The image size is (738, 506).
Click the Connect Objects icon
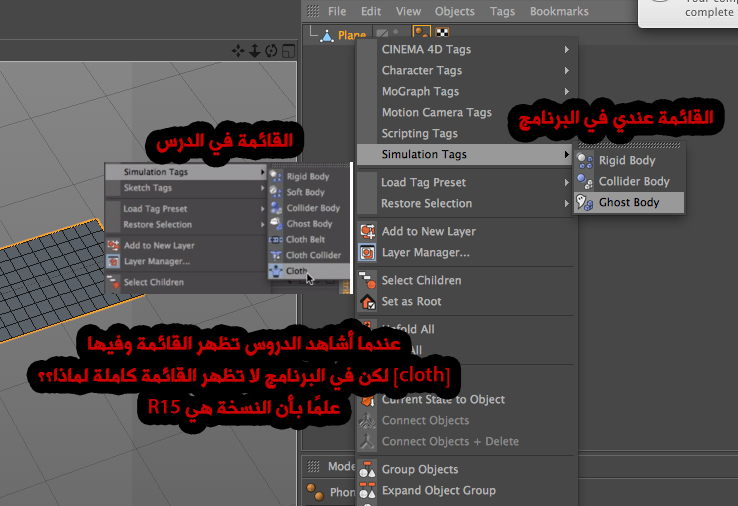(x=368, y=420)
